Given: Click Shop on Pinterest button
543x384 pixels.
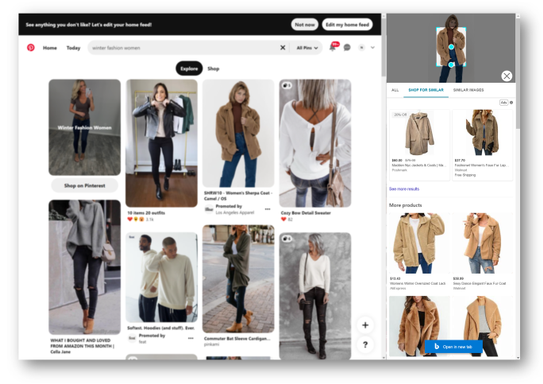Looking at the screenshot, I should (84, 186).
